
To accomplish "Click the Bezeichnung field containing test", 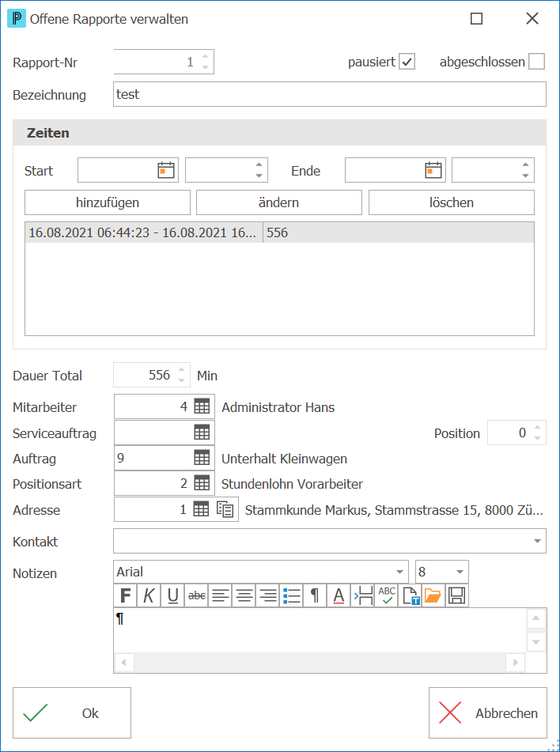I will click(330, 94).
